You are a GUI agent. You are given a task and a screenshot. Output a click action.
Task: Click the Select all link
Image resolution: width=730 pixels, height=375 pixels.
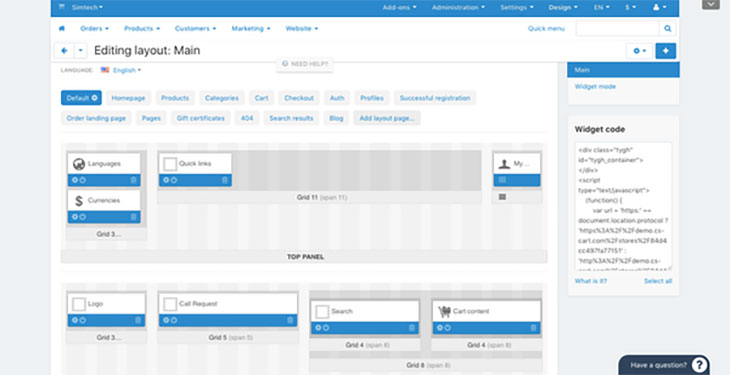click(x=658, y=281)
